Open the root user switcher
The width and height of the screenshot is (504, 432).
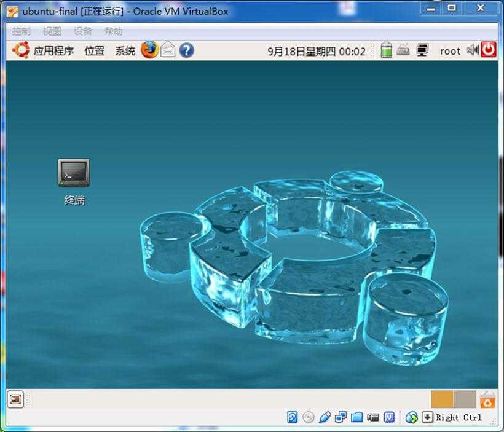tap(450, 51)
